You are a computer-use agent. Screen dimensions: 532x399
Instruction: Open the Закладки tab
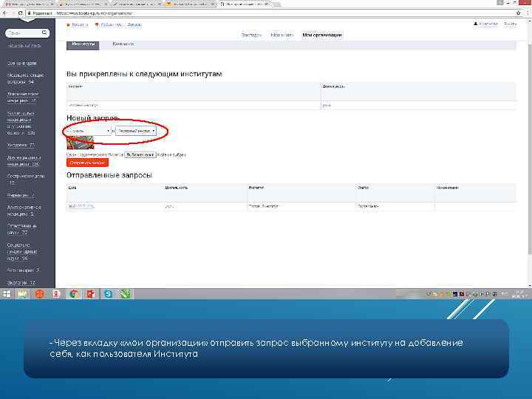pyautogui.click(x=251, y=35)
